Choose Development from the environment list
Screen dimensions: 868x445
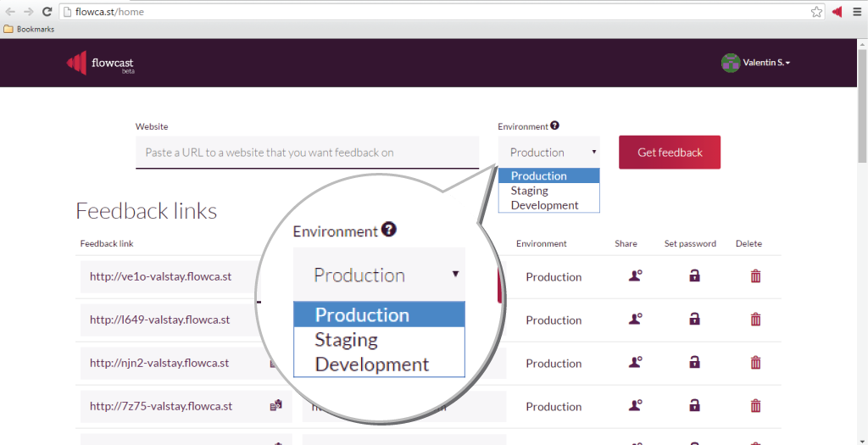coord(544,205)
